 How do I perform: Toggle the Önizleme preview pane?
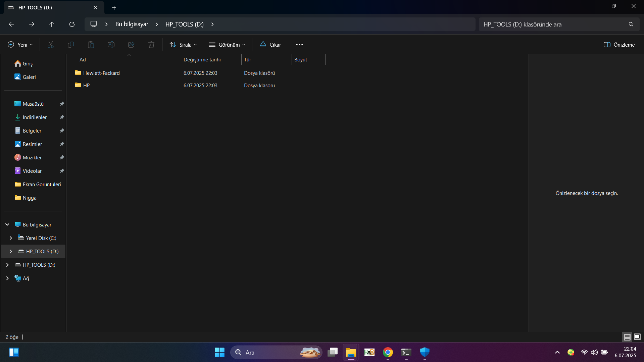click(618, 44)
